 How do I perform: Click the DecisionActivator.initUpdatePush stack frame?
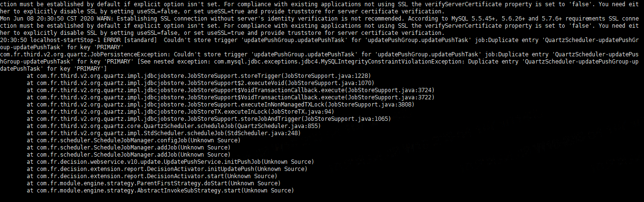(x=167, y=169)
